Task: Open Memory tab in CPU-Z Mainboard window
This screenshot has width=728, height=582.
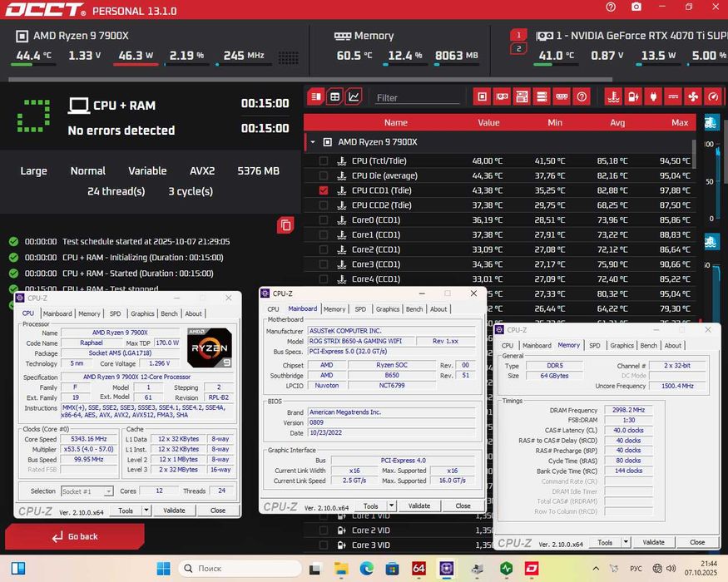Action: click(334, 309)
